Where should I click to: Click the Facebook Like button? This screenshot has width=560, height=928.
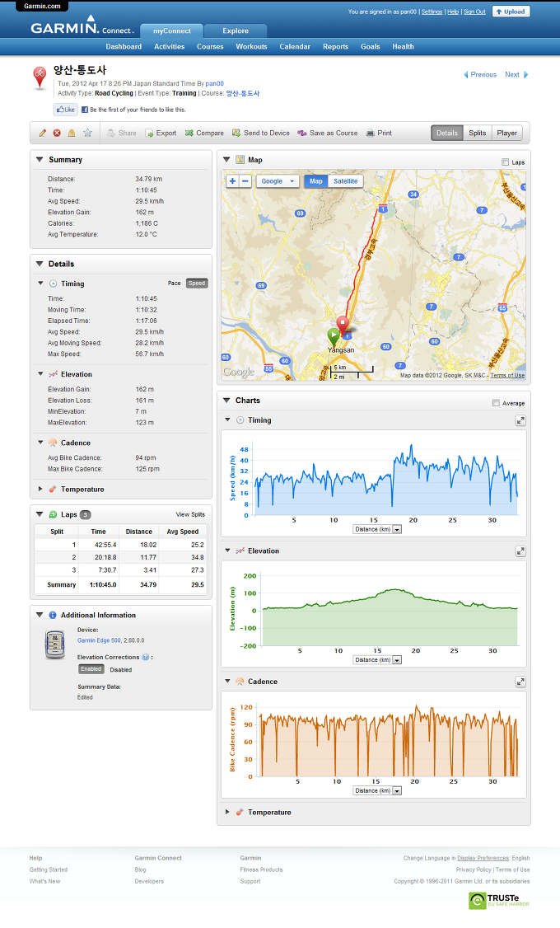[66, 110]
